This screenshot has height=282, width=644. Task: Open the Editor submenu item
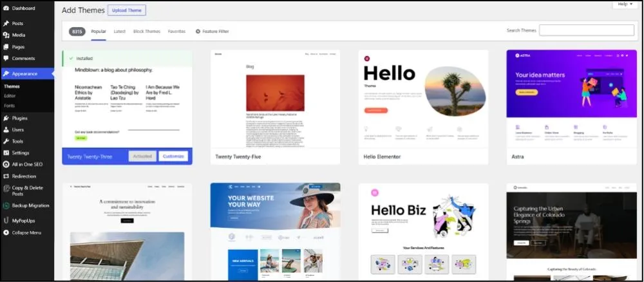click(x=10, y=96)
